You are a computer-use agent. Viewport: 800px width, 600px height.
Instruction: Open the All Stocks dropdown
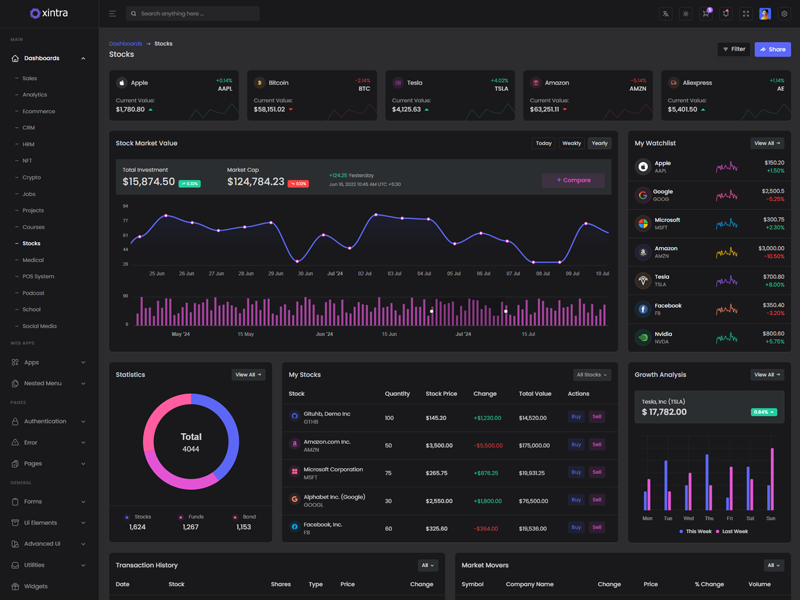coord(591,375)
